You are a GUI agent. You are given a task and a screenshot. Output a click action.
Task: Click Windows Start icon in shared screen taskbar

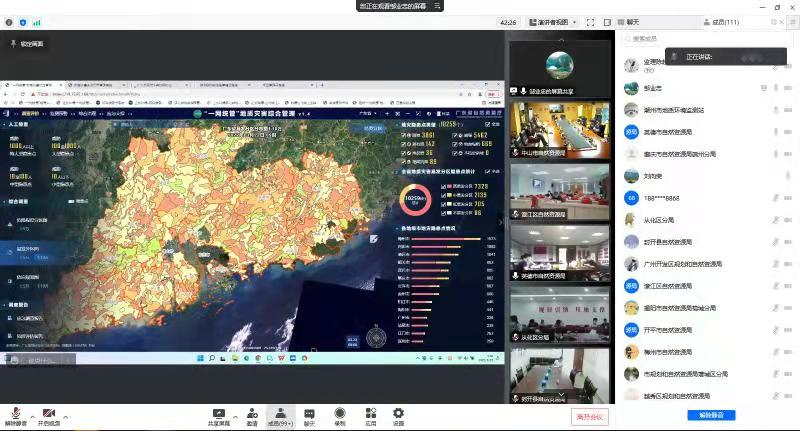click(x=201, y=358)
